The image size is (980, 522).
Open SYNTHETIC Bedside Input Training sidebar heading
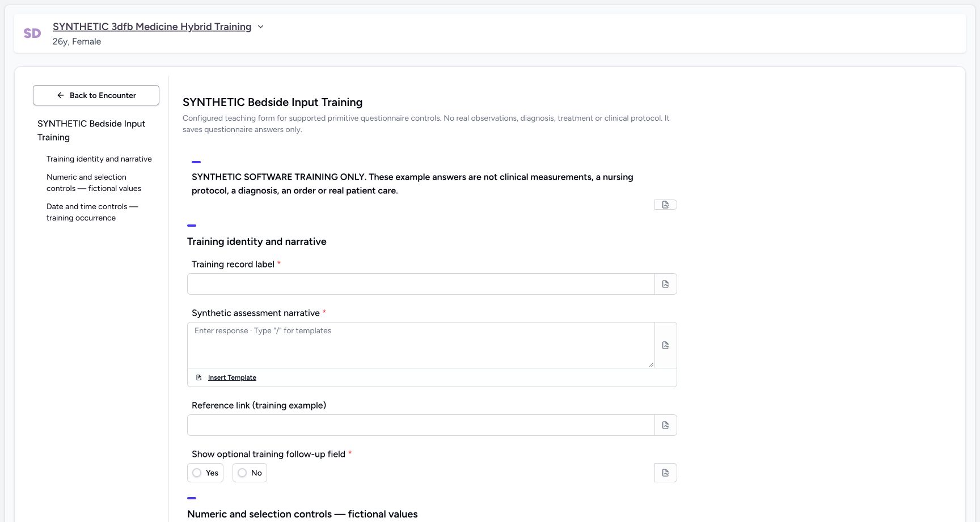point(91,130)
